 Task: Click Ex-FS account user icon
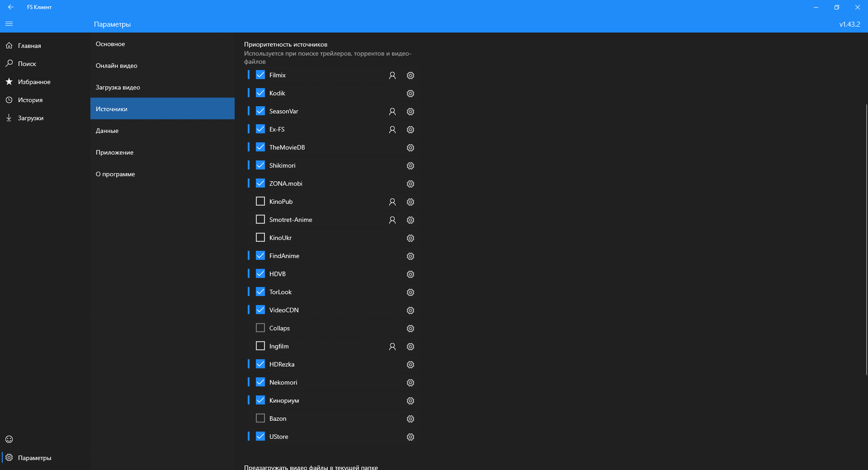click(392, 130)
